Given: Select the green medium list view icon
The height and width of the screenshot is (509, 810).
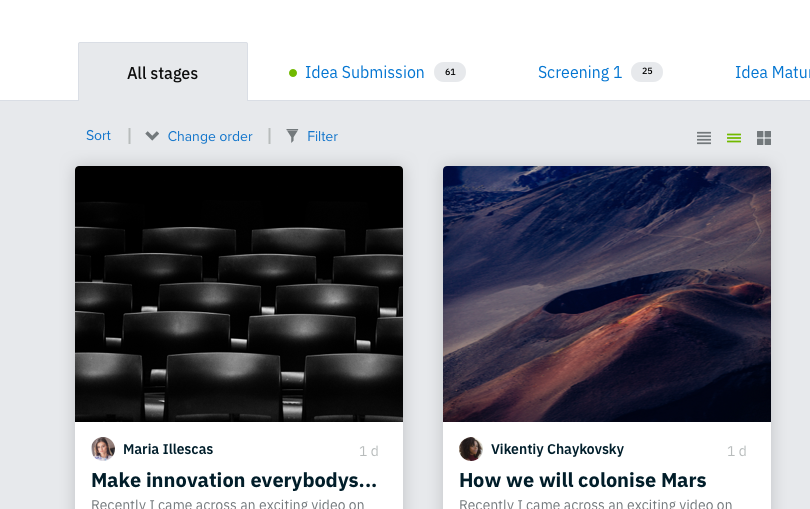Looking at the screenshot, I should click(x=734, y=138).
